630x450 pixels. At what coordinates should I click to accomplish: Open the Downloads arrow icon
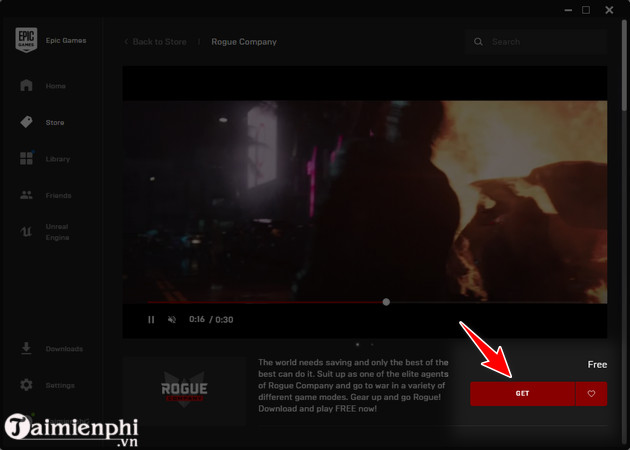tap(26, 348)
